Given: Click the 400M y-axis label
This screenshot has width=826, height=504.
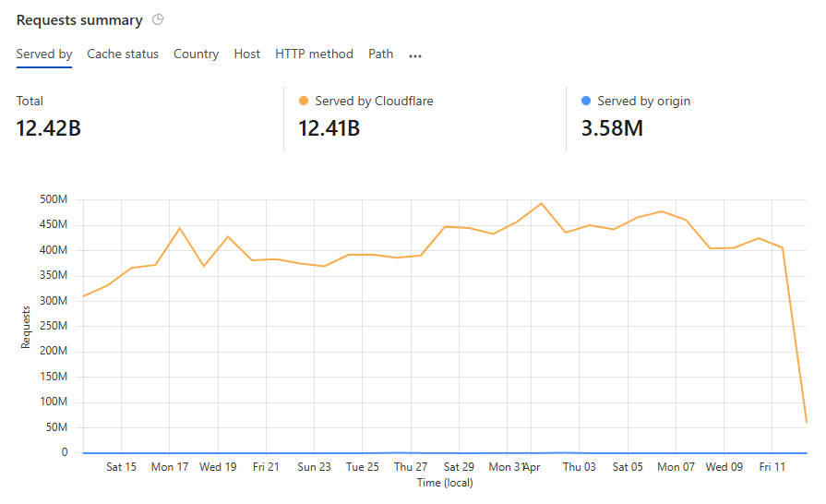Looking at the screenshot, I should [x=54, y=249].
